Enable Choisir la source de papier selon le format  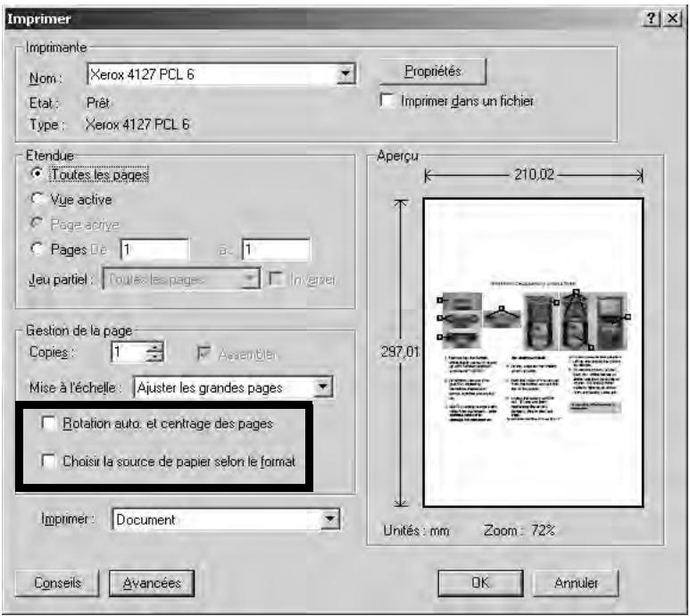47,462
